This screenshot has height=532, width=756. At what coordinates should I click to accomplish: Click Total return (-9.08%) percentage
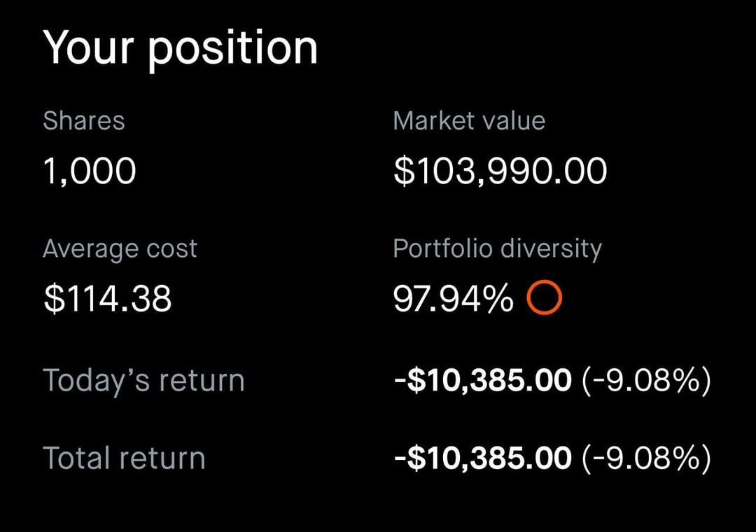pyautogui.click(x=646, y=458)
